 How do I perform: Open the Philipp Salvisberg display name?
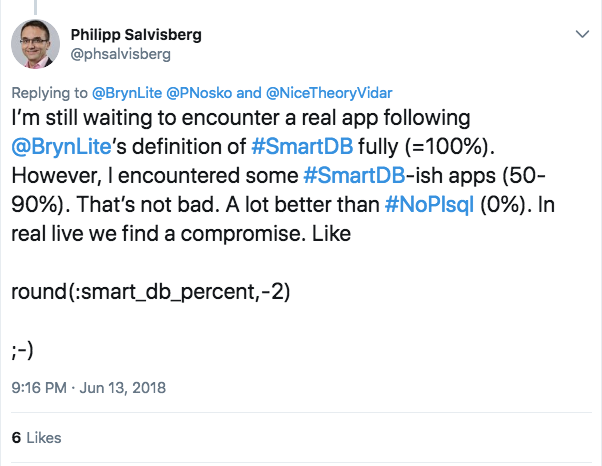pos(136,35)
